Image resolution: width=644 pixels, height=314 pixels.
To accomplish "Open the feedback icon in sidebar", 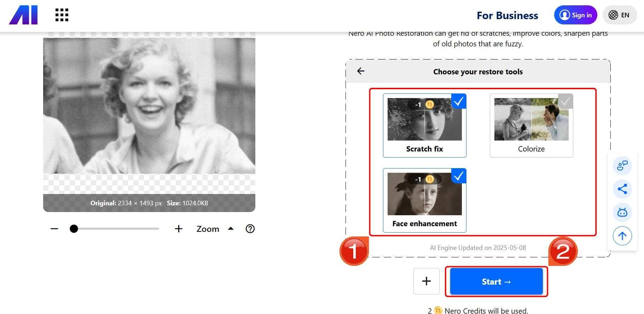I will coord(622,165).
